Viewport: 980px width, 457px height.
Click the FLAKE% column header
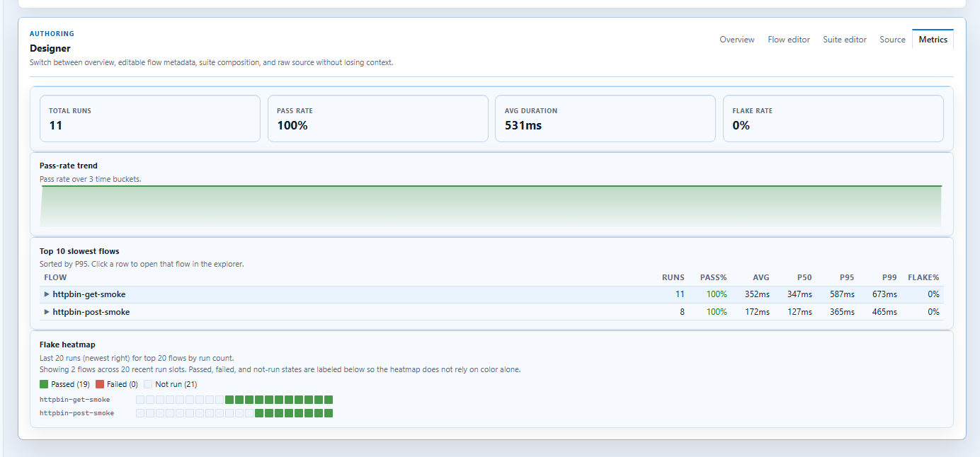click(924, 277)
